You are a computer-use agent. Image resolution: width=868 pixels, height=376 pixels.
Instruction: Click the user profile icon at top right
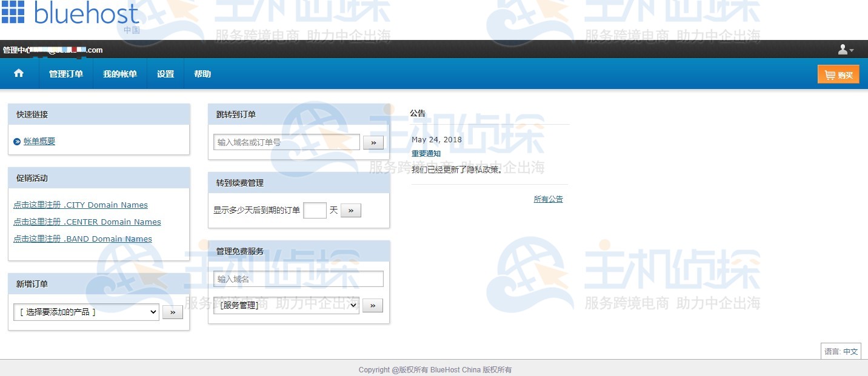click(x=843, y=50)
